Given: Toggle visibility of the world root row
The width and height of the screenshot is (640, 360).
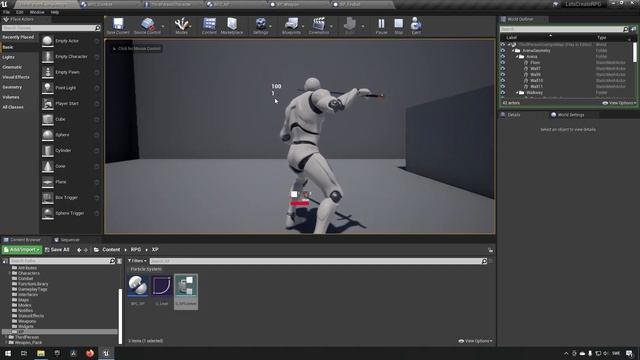Looking at the screenshot, I should click(x=503, y=44).
